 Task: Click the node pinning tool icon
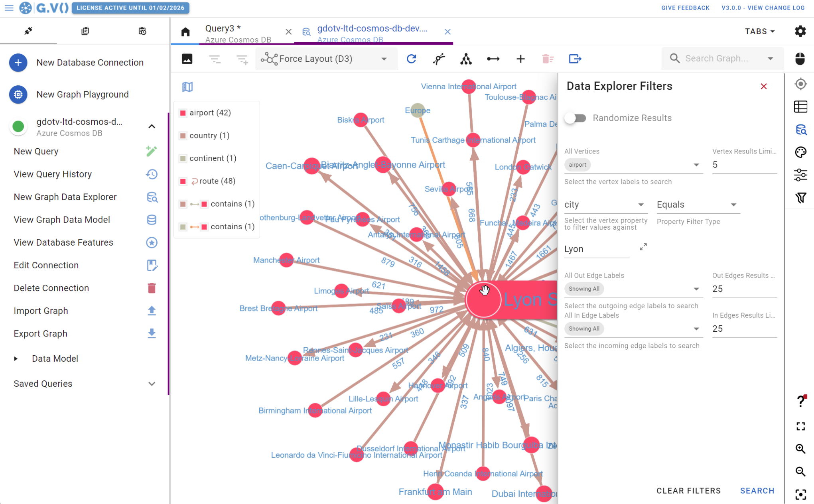pos(440,58)
